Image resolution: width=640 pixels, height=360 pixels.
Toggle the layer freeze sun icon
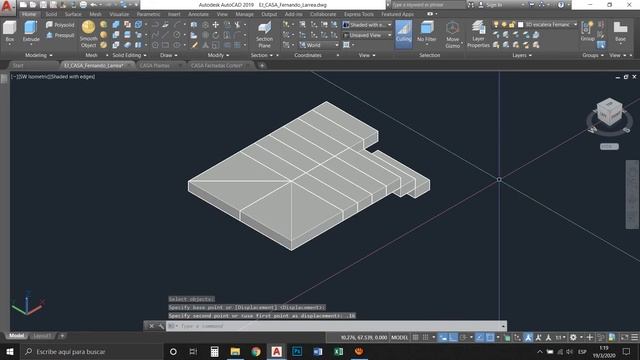(504, 25)
